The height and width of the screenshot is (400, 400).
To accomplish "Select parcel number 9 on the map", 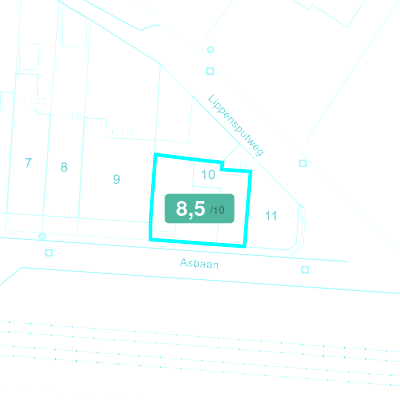I will pyautogui.click(x=116, y=179).
